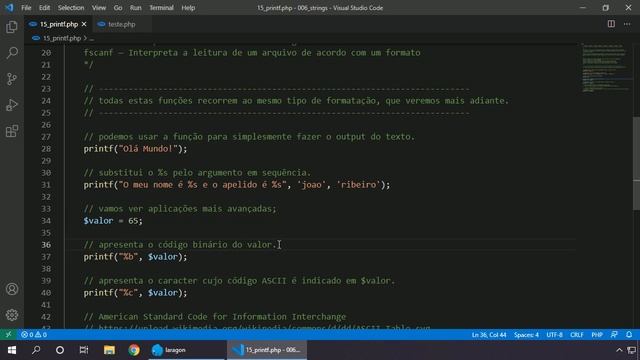
Task: Click the feedback icon in status bar
Action: (614, 335)
